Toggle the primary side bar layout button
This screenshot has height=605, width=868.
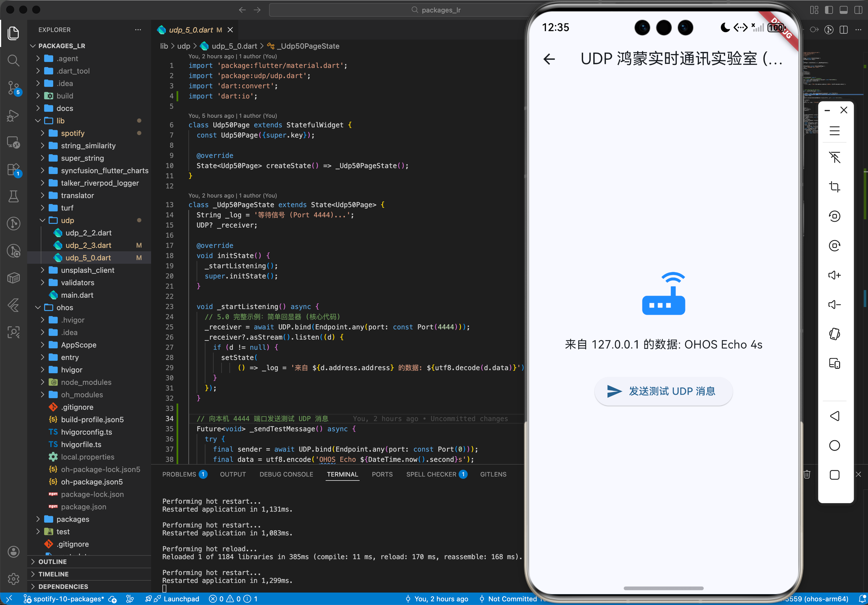(829, 10)
